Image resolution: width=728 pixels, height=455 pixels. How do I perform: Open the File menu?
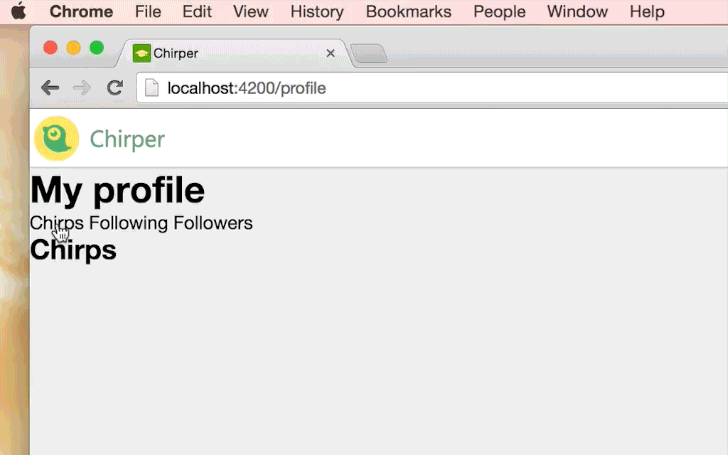(x=148, y=12)
